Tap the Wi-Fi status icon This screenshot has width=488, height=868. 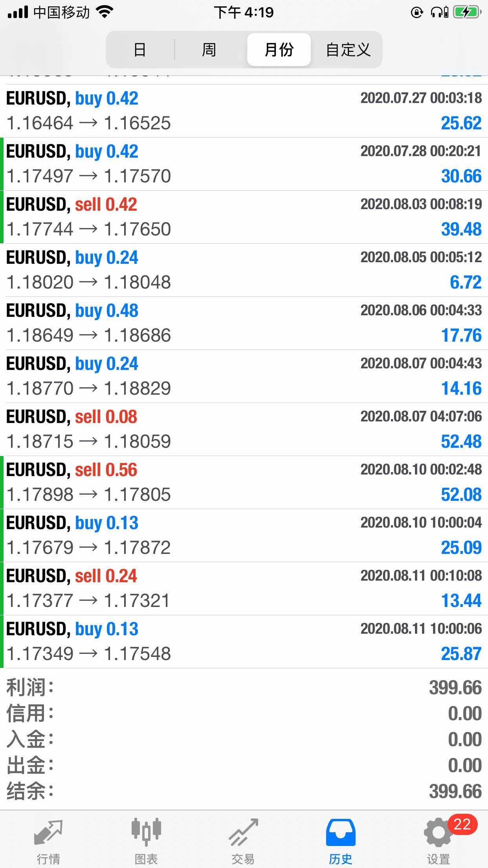click(x=105, y=13)
